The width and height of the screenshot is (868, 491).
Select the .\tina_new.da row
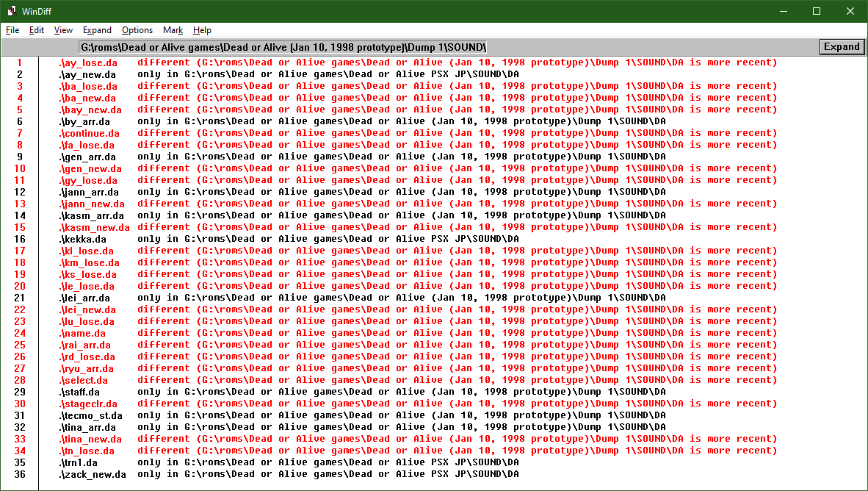click(418, 439)
